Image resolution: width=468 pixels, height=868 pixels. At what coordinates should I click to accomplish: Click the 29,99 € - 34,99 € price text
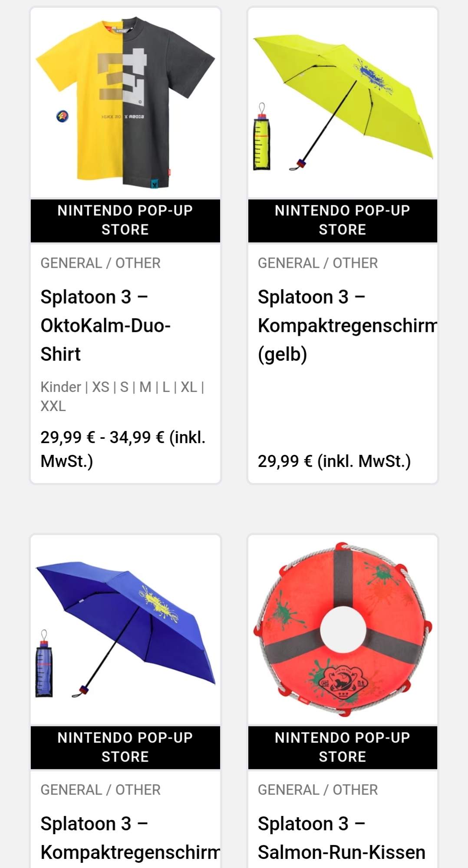(x=123, y=449)
